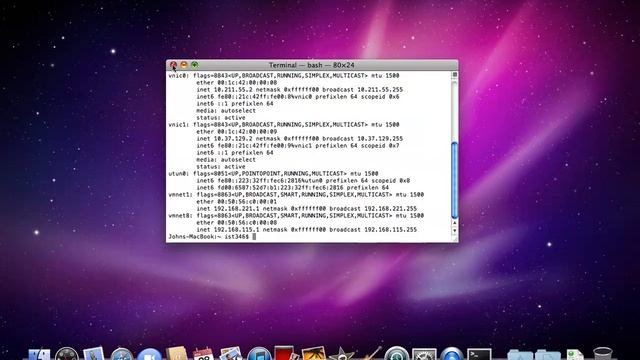This screenshot has height=360, width=640.
Task: Click the 'inet 192.168.221.1' address line
Action: [x=307, y=209]
